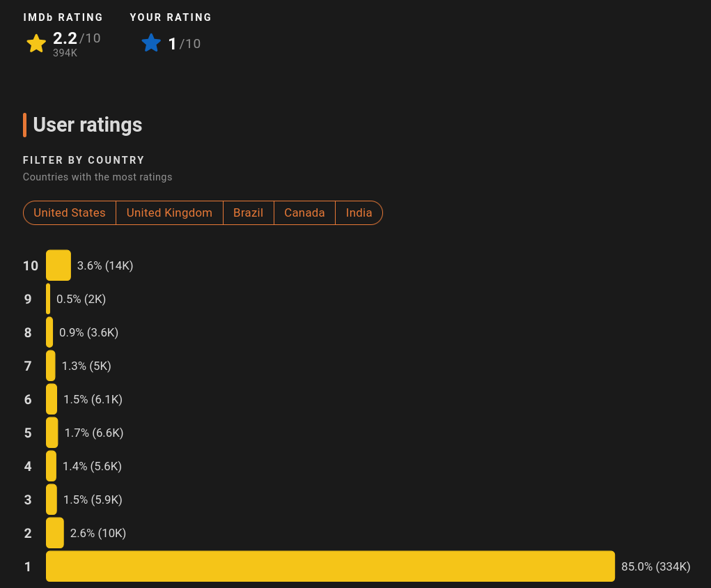Click the 3.6% (14K) label

(x=105, y=265)
